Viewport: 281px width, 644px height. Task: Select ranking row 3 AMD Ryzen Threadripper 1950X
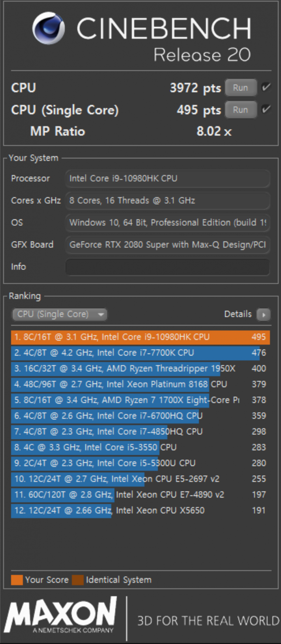point(140,369)
